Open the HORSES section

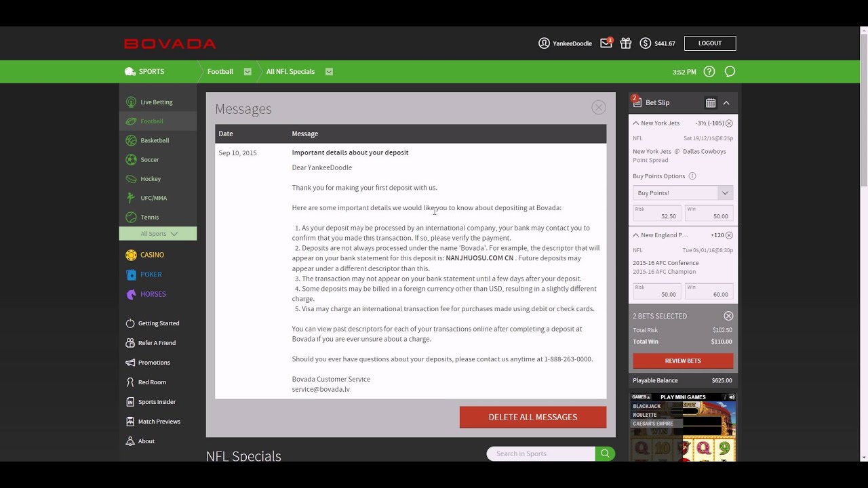146,294
